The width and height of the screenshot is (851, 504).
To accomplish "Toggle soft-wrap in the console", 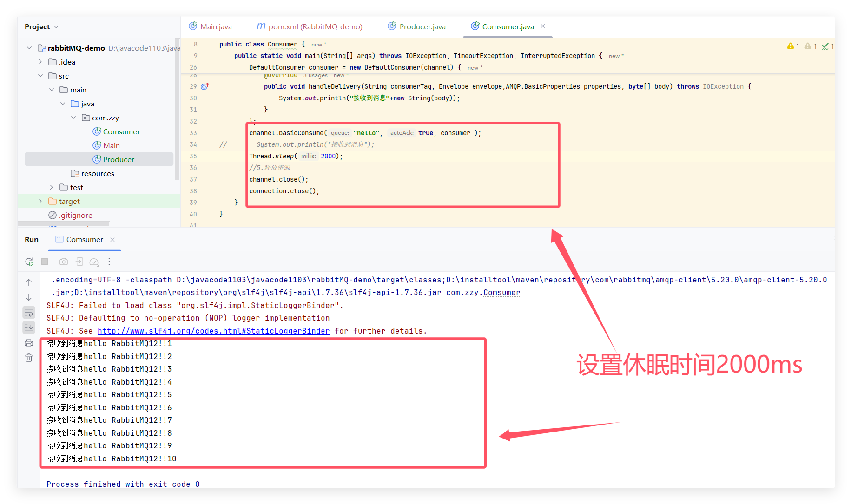I will pyautogui.click(x=29, y=313).
